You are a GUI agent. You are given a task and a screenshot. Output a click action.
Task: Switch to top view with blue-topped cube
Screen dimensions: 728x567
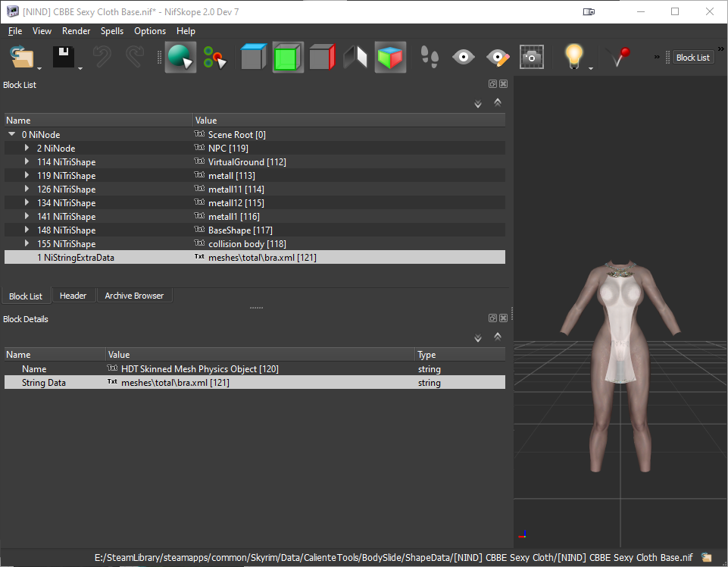click(254, 57)
